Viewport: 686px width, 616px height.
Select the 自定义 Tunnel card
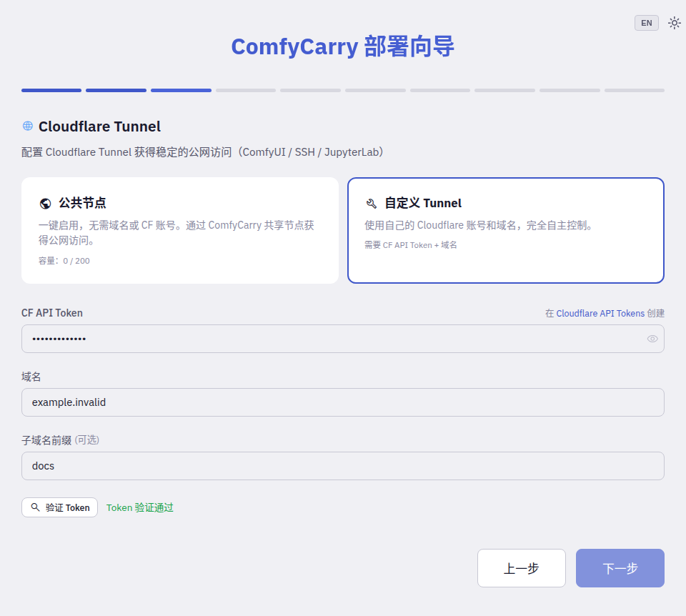[506, 230]
